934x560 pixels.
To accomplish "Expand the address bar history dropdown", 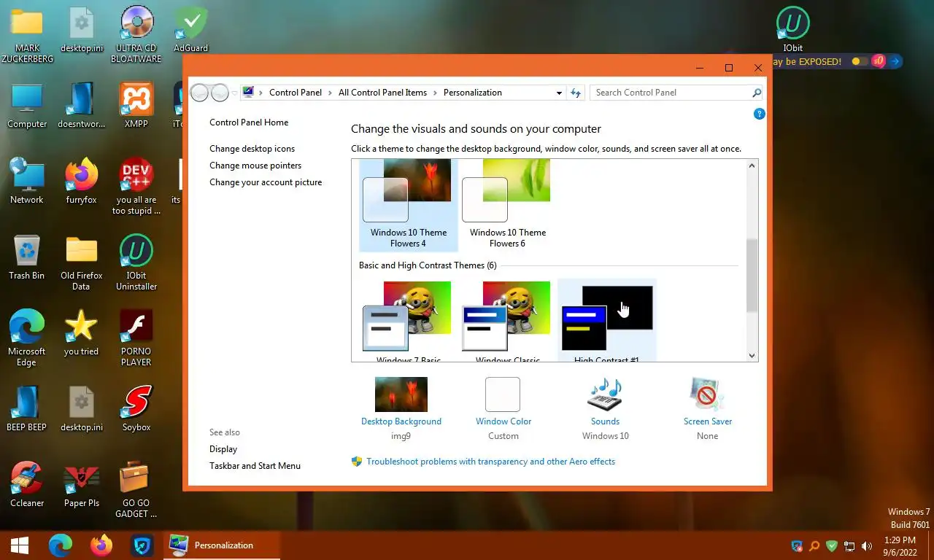I will tap(559, 93).
